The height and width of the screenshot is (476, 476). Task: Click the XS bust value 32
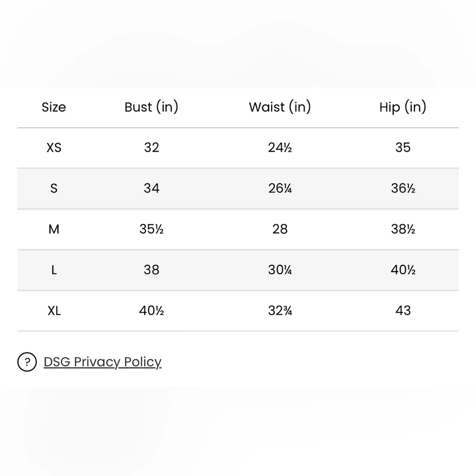[x=151, y=148]
